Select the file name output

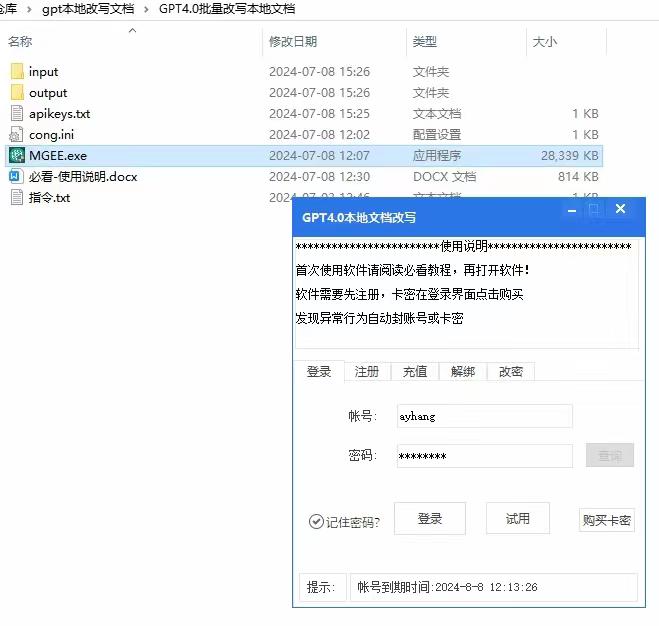[48, 93]
